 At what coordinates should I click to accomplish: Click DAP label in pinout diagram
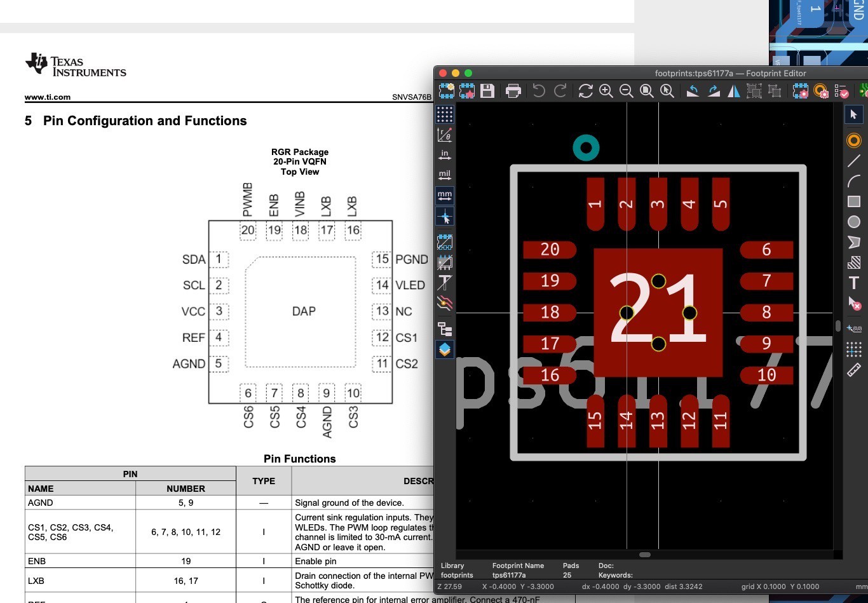click(x=304, y=311)
